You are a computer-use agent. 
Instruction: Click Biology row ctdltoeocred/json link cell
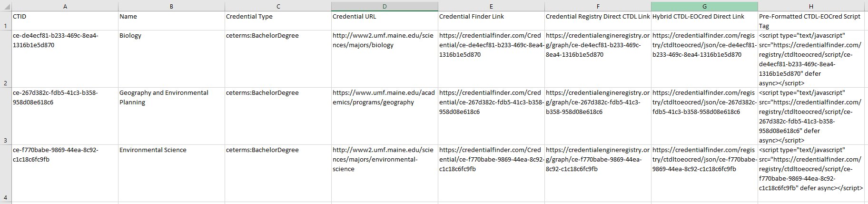pyautogui.click(x=704, y=59)
